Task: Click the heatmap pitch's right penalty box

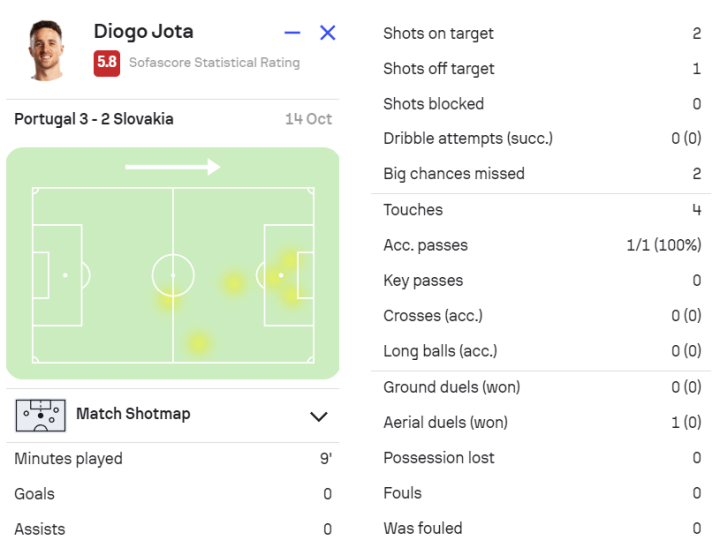Action: (x=289, y=275)
